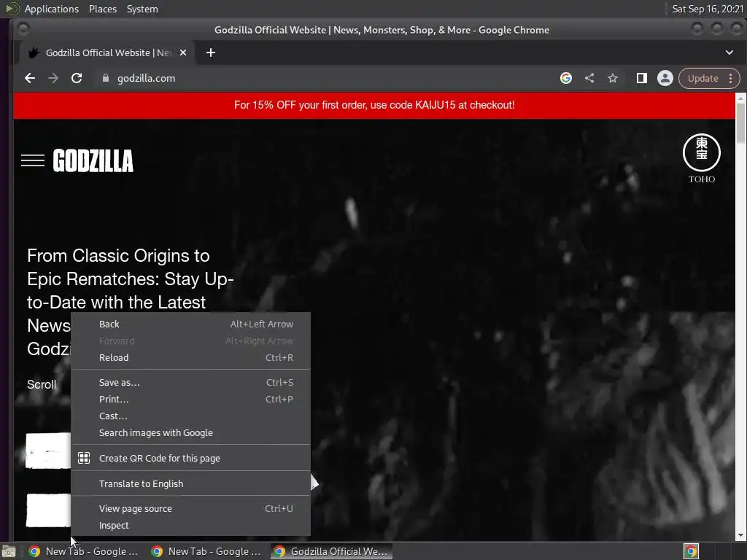The width and height of the screenshot is (747, 560).
Task: Open the System menu
Action: click(142, 9)
